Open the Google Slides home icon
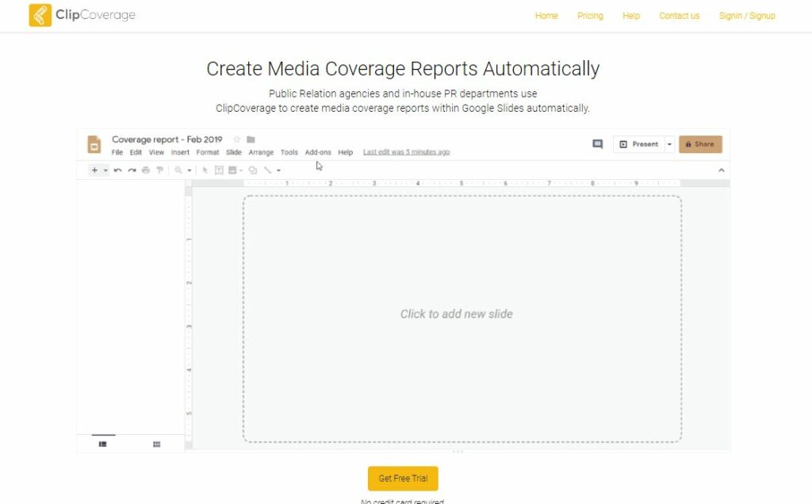 pyautogui.click(x=94, y=144)
